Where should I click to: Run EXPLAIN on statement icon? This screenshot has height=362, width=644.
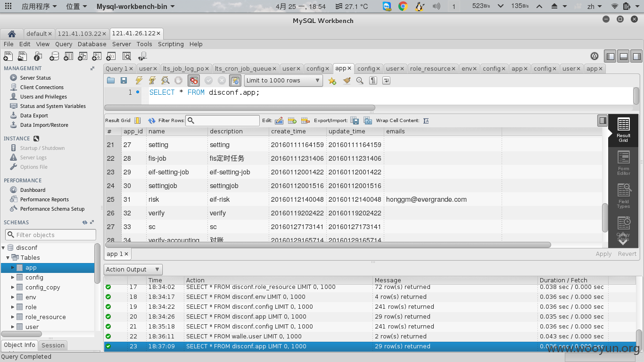tap(165, 81)
